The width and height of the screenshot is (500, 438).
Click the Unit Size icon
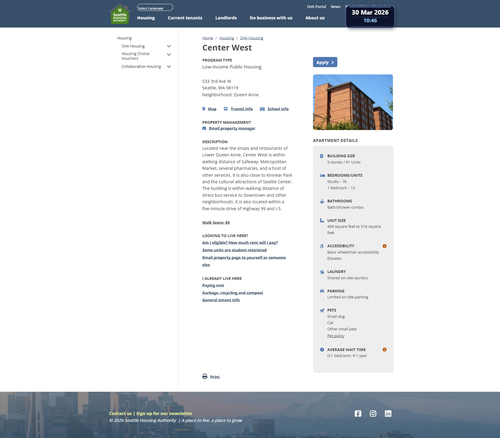point(322,220)
